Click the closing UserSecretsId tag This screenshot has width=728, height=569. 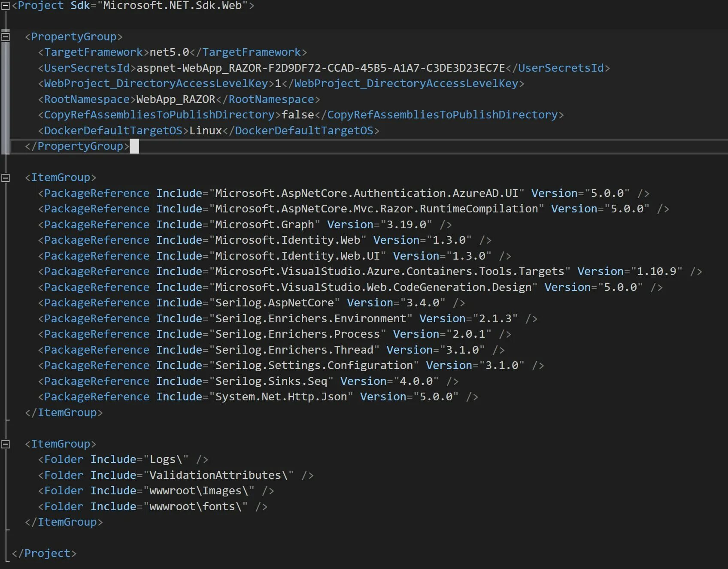point(558,68)
